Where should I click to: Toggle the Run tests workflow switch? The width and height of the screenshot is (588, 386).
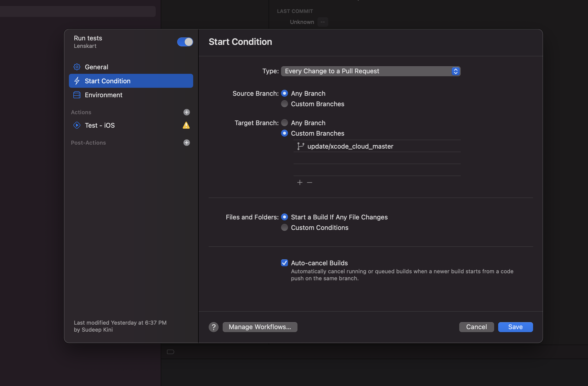(x=185, y=42)
